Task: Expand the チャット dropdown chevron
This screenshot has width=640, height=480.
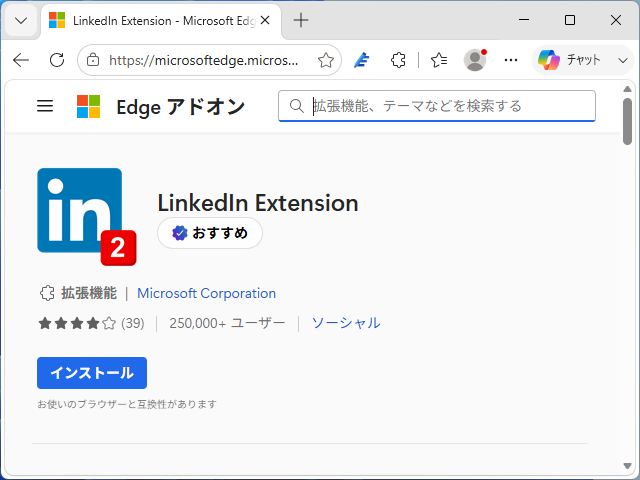Action: [x=622, y=61]
